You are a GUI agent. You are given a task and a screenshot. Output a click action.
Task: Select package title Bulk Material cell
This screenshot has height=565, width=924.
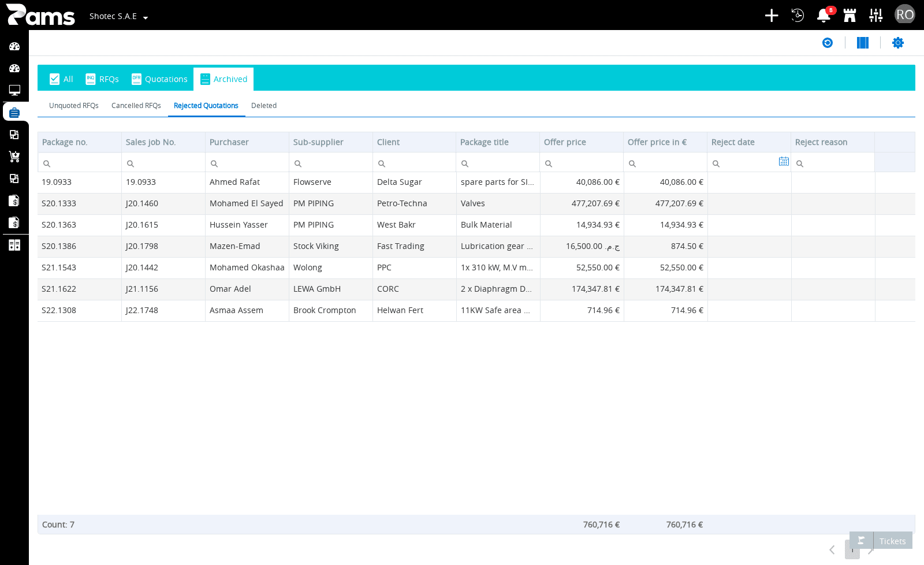pos(498,225)
